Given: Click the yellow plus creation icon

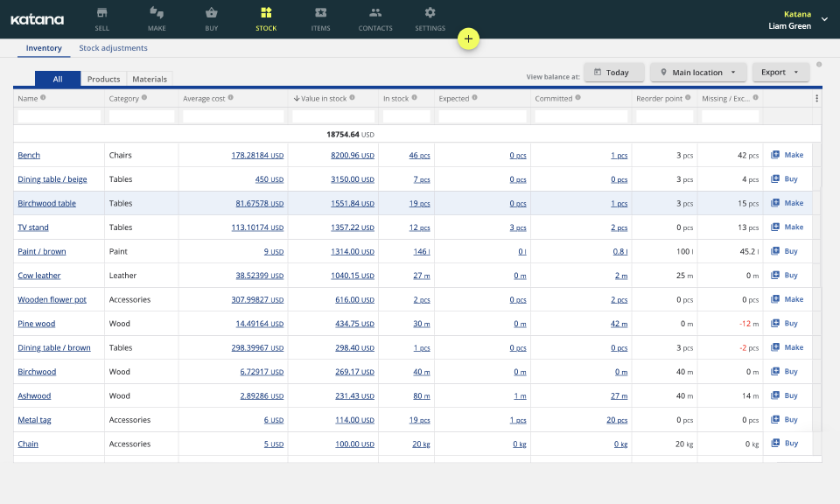Looking at the screenshot, I should (468, 38).
